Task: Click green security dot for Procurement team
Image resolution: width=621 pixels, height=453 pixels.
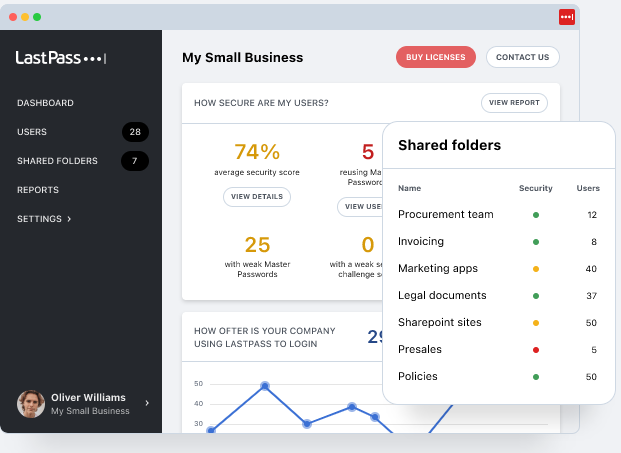Action: pos(536,215)
